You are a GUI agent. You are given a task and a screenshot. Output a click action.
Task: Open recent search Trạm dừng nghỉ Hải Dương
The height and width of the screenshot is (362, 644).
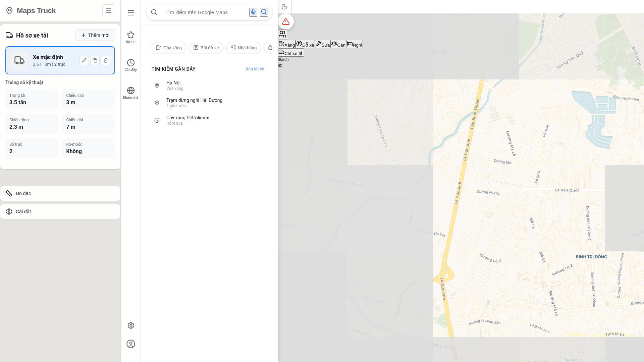click(x=209, y=103)
